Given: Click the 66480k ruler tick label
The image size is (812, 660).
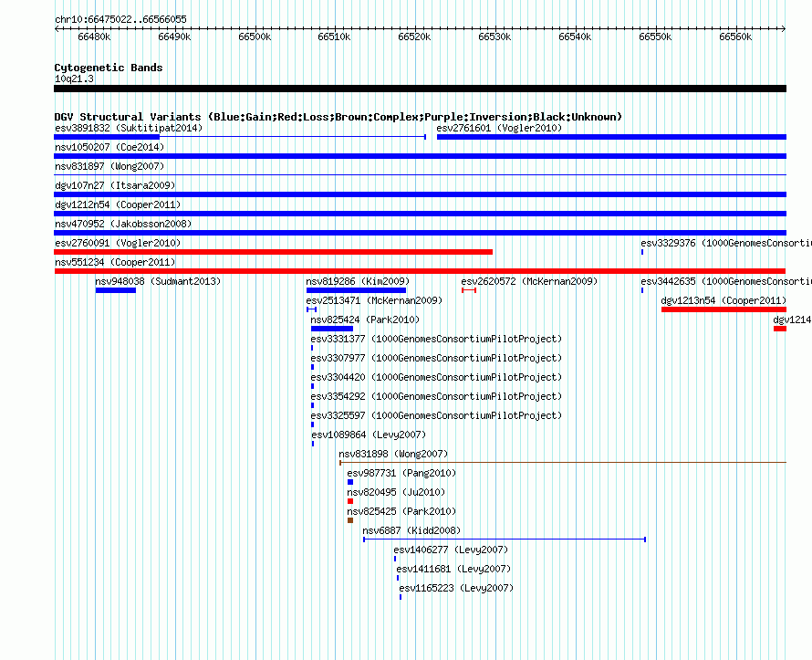Looking at the screenshot, I should (x=94, y=37).
